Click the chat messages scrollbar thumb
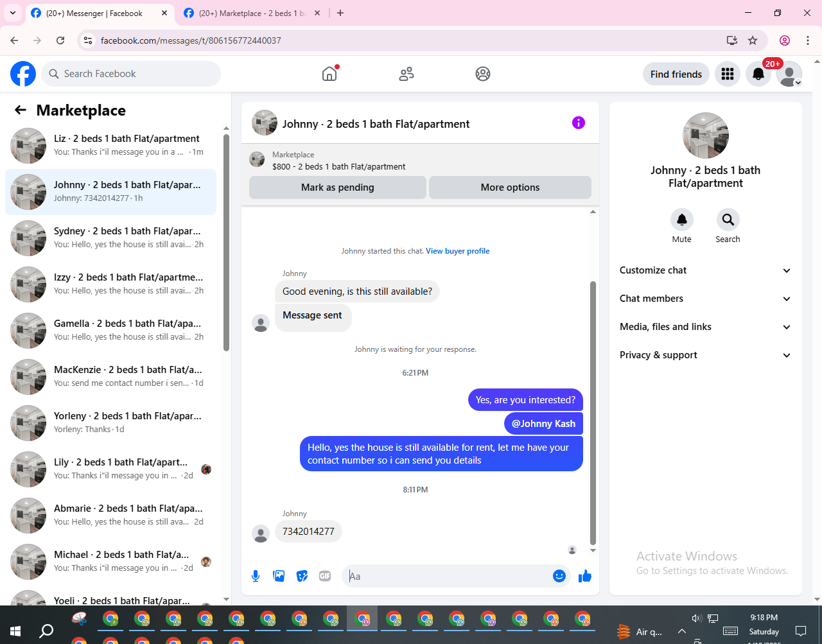 point(593,413)
